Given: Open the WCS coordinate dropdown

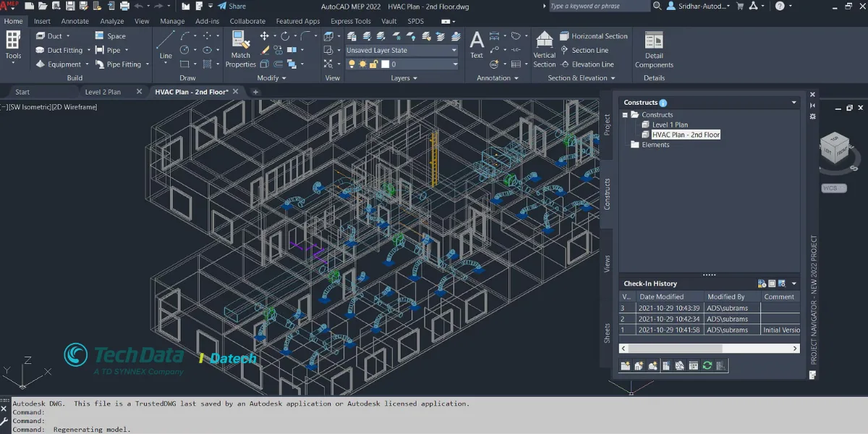Looking at the screenshot, I should [834, 188].
